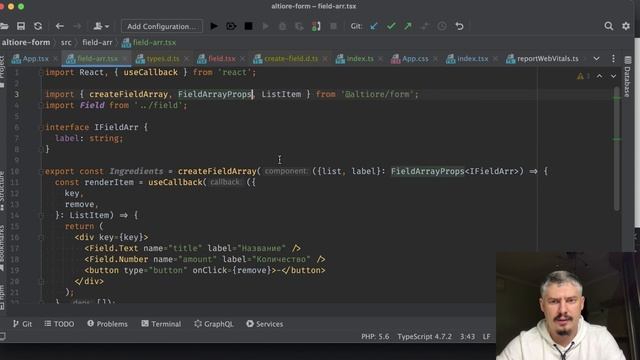This screenshot has height=360, width=640.
Task: Click the 3:43 cursor position indicator
Action: 467,337
